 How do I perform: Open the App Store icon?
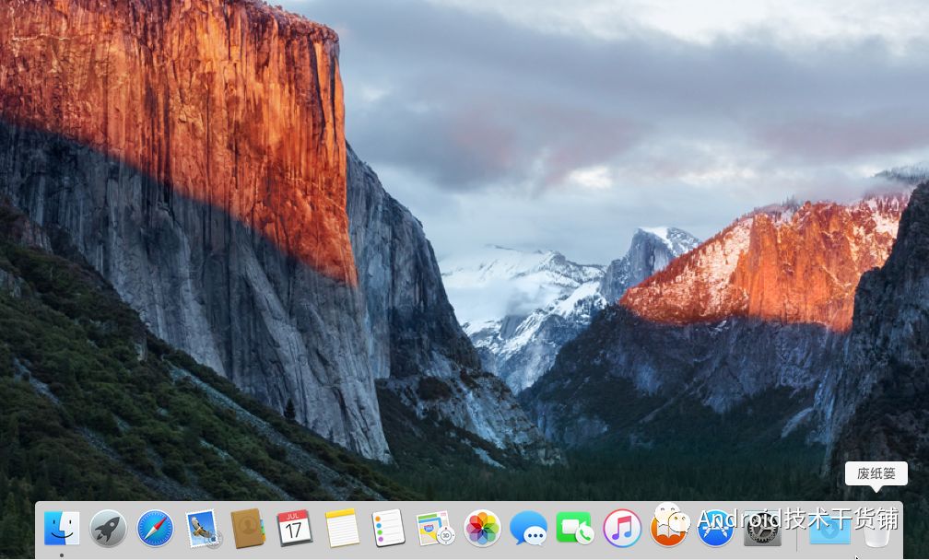click(715, 528)
